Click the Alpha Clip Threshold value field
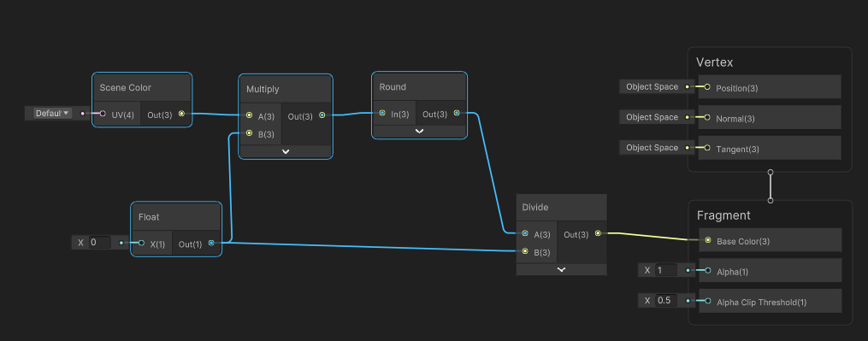The image size is (868, 341). tap(666, 301)
